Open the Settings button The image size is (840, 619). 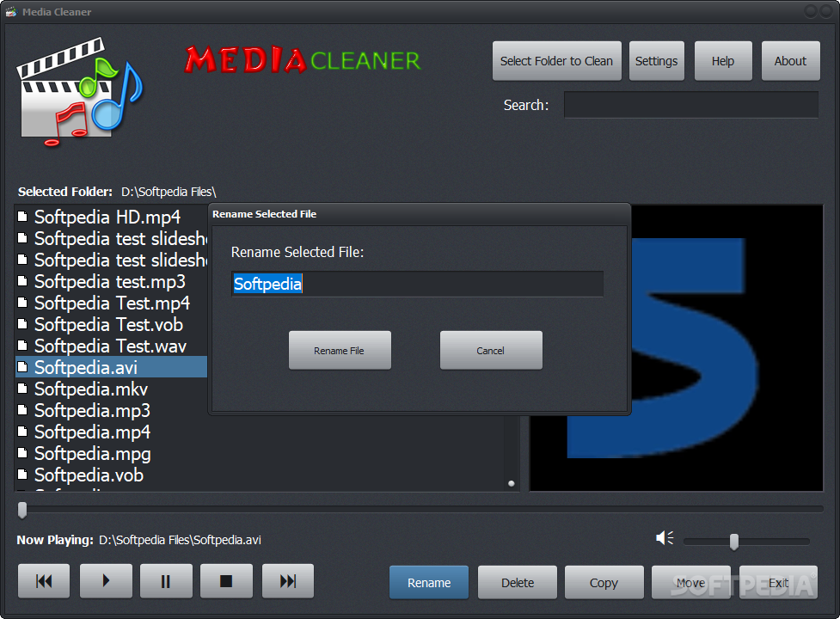pos(656,61)
